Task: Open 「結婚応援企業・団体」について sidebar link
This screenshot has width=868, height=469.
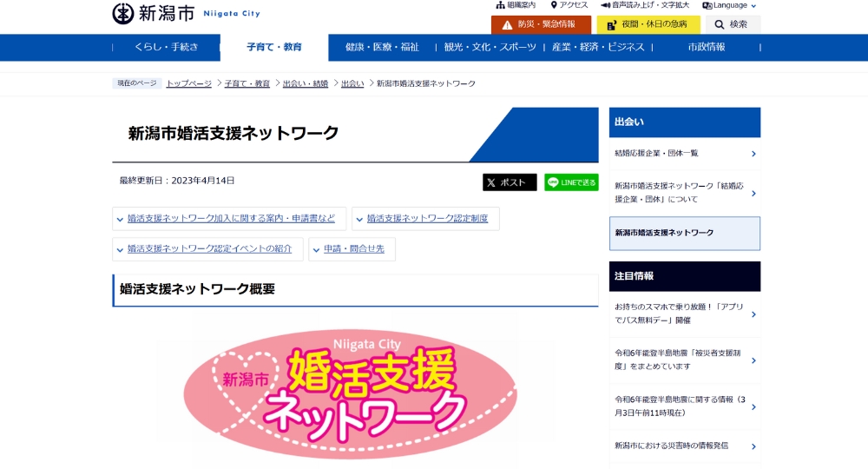Action: click(x=685, y=193)
